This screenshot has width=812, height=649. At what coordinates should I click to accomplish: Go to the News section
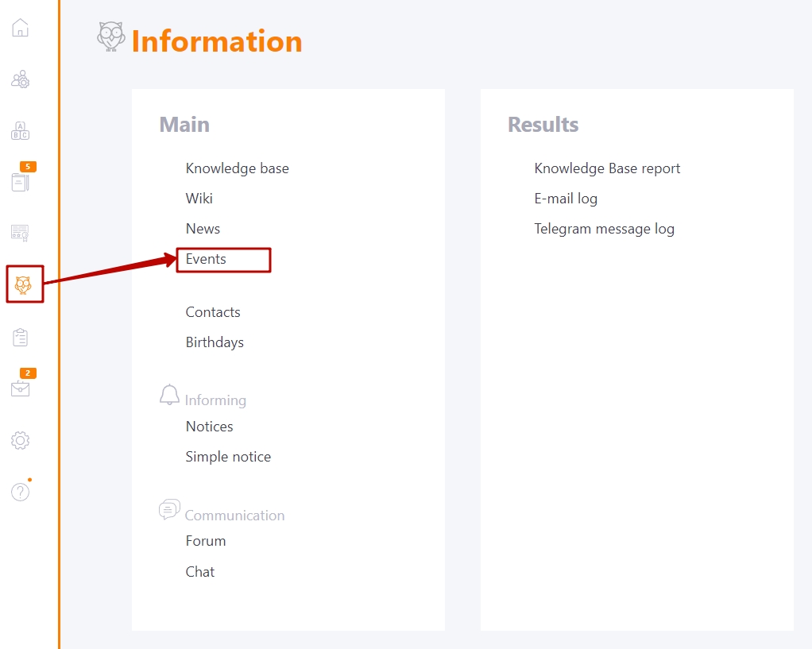(203, 229)
